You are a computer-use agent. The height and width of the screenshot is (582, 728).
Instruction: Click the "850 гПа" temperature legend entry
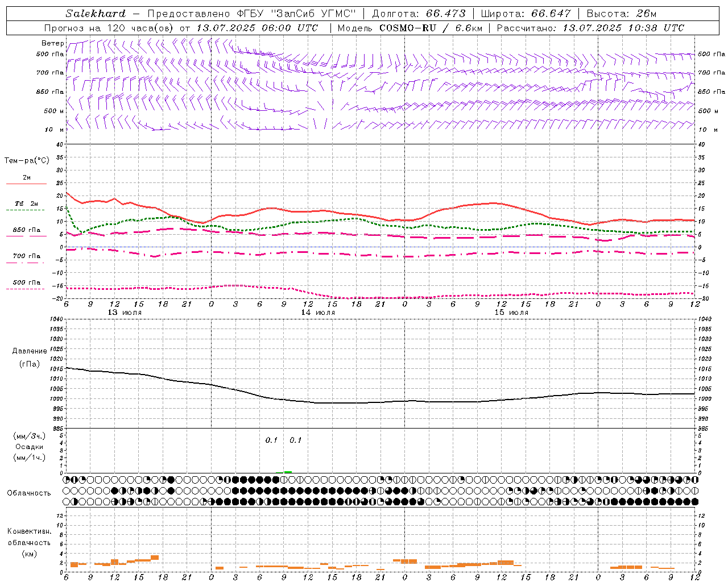[x=27, y=230]
